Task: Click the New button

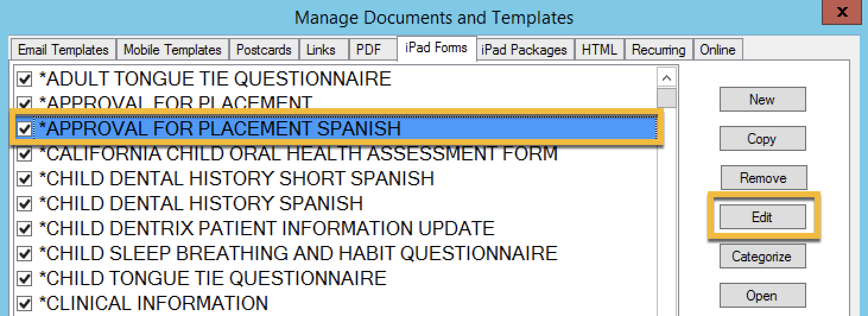Action: pos(762,99)
